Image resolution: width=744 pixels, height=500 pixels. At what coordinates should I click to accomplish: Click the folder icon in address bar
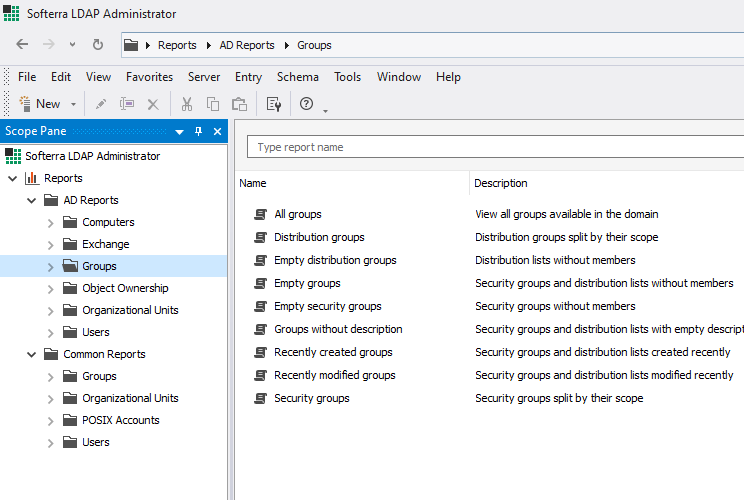click(x=131, y=45)
